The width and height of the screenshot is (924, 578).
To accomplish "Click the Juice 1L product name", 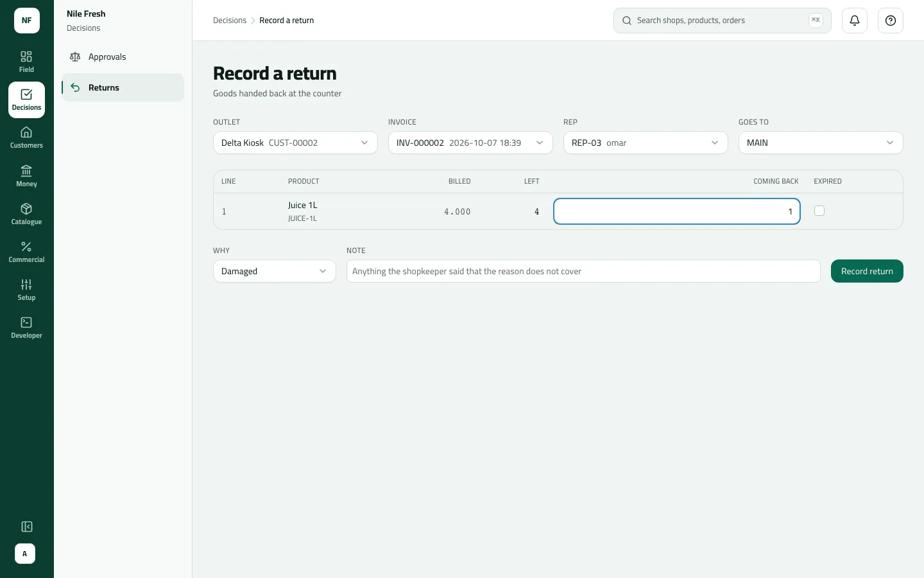I will click(x=303, y=206).
